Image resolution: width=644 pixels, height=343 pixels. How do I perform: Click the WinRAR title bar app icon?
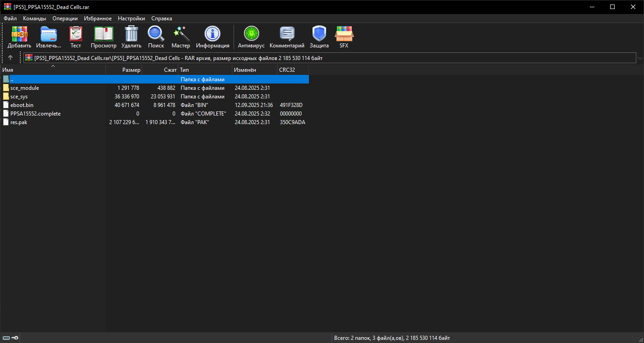click(x=7, y=7)
